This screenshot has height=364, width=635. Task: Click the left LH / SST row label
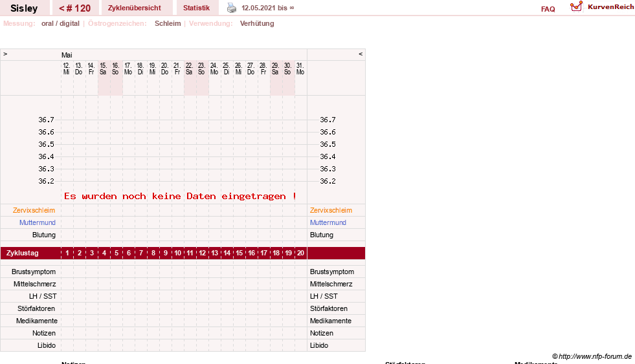tap(43, 297)
